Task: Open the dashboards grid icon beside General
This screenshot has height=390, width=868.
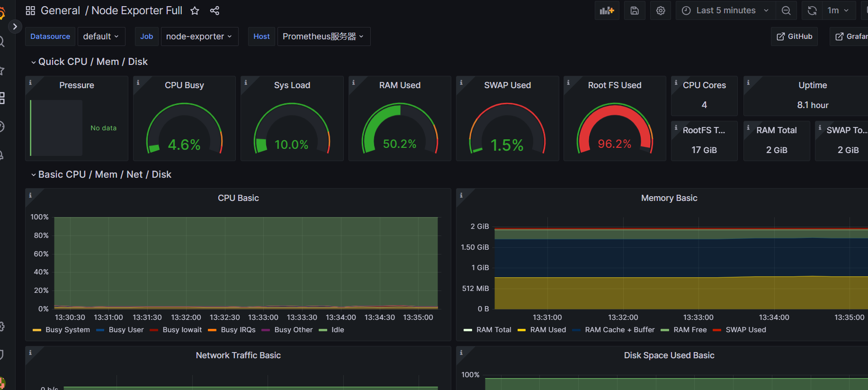Action: tap(30, 11)
